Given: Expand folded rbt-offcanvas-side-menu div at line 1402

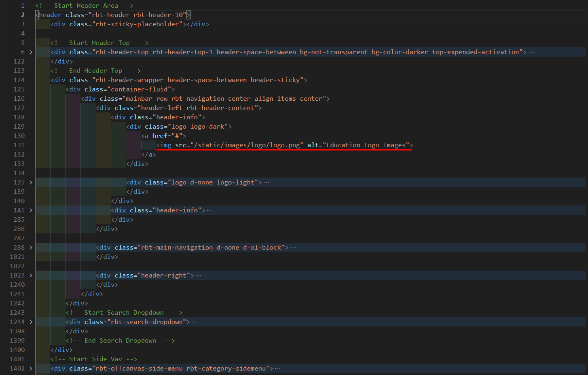Looking at the screenshot, I should coord(31,369).
